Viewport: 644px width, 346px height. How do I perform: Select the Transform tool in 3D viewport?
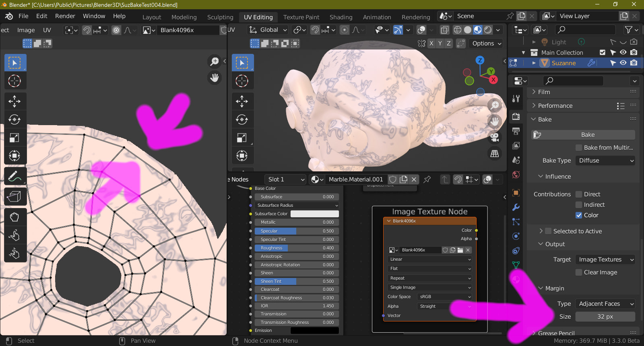pyautogui.click(x=242, y=156)
